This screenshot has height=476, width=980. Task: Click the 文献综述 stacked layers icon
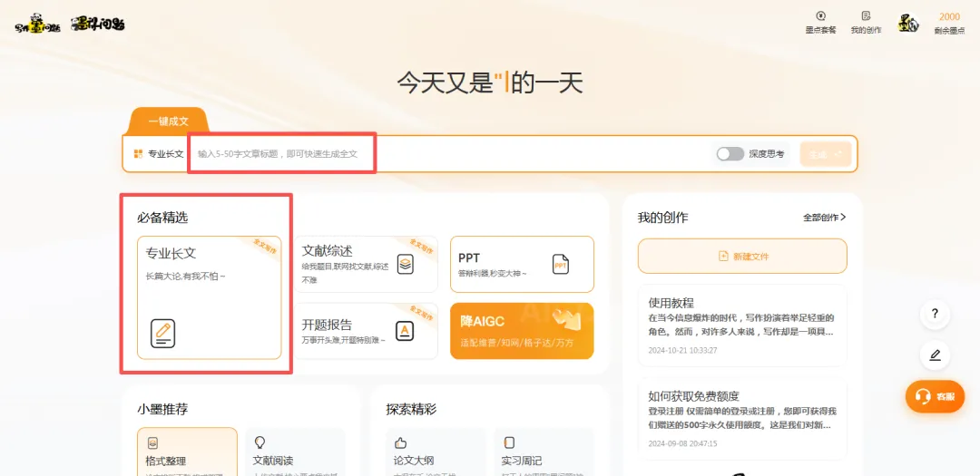[407, 265]
